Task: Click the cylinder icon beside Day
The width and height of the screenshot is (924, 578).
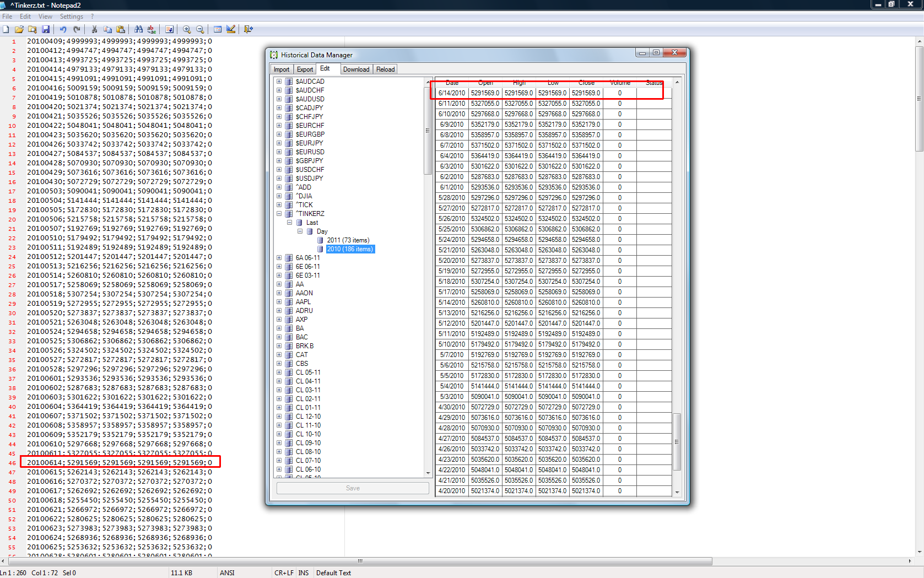Action: tap(310, 231)
